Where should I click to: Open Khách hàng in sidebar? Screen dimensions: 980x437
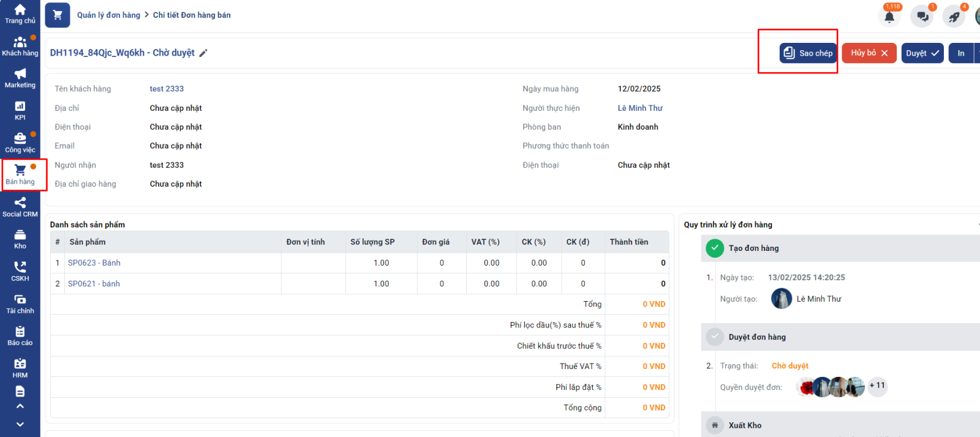click(x=20, y=46)
